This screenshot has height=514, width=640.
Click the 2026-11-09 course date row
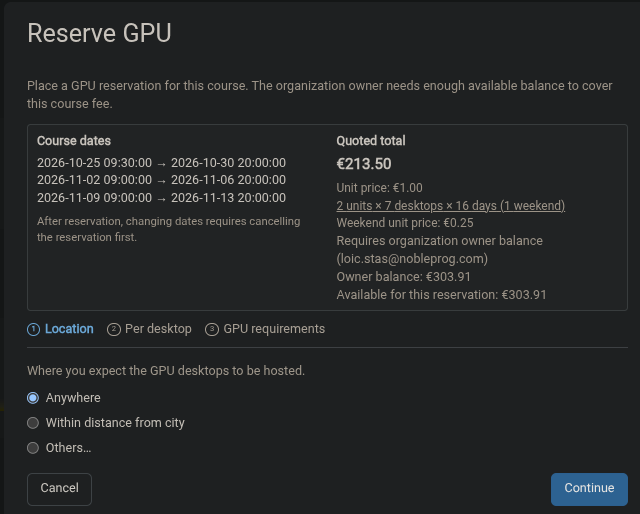click(161, 198)
